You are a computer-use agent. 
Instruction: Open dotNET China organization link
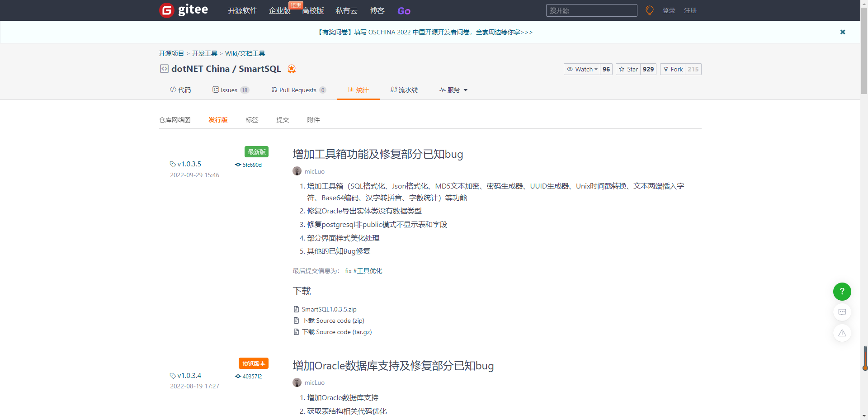pyautogui.click(x=200, y=69)
